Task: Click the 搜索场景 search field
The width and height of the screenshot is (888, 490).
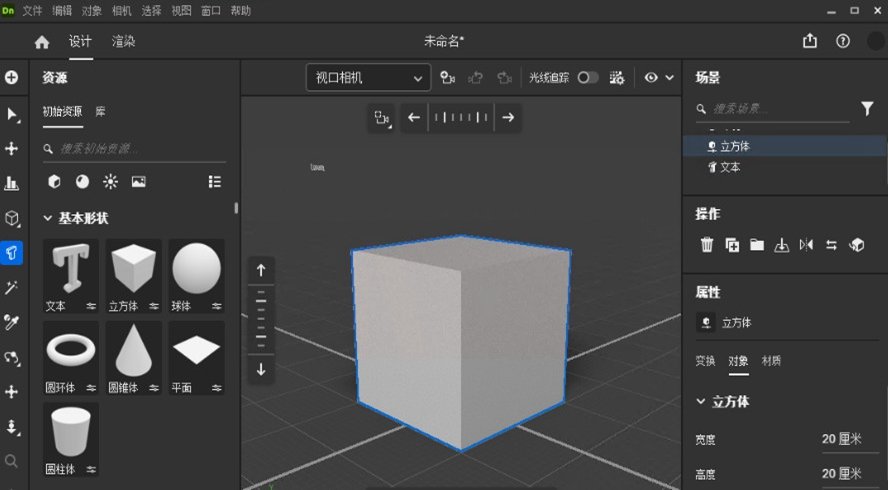Action: pyautogui.click(x=773, y=109)
